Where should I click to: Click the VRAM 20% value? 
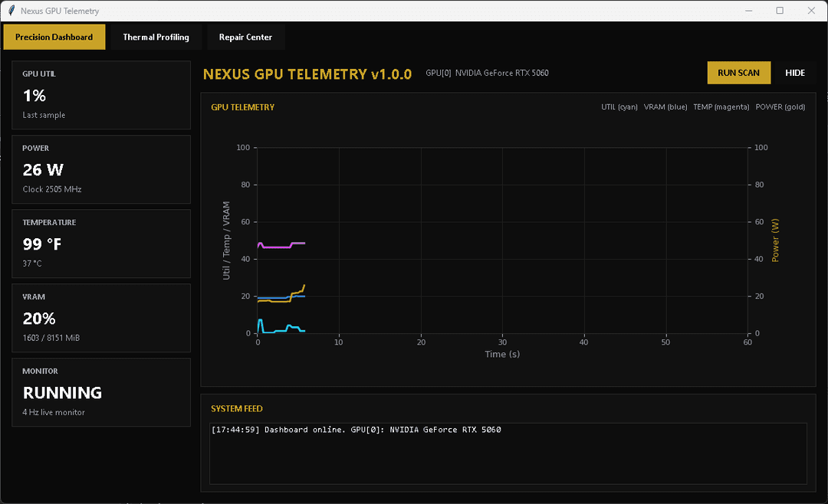click(x=39, y=319)
